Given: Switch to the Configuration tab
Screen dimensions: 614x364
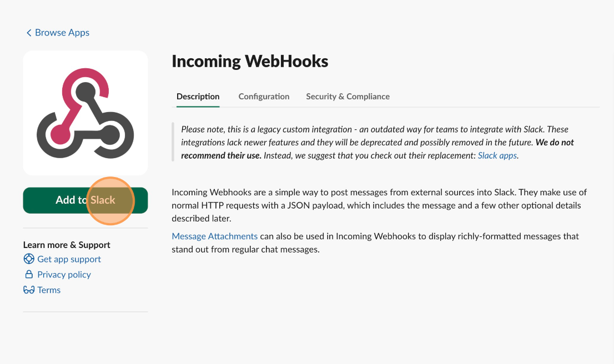Looking at the screenshot, I should tap(264, 97).
